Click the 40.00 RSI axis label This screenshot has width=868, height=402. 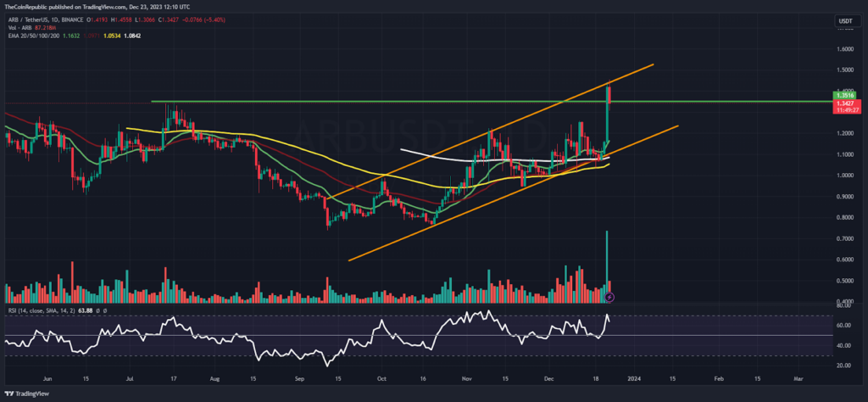[843, 345]
